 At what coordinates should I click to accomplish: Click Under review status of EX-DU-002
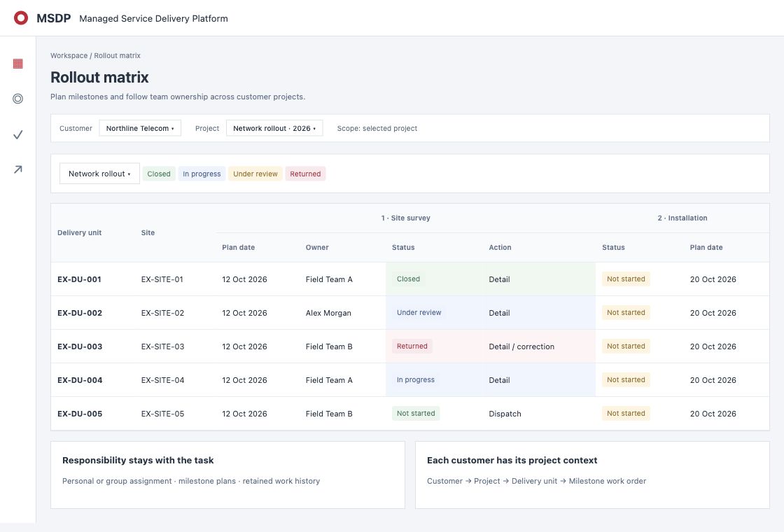(x=419, y=312)
